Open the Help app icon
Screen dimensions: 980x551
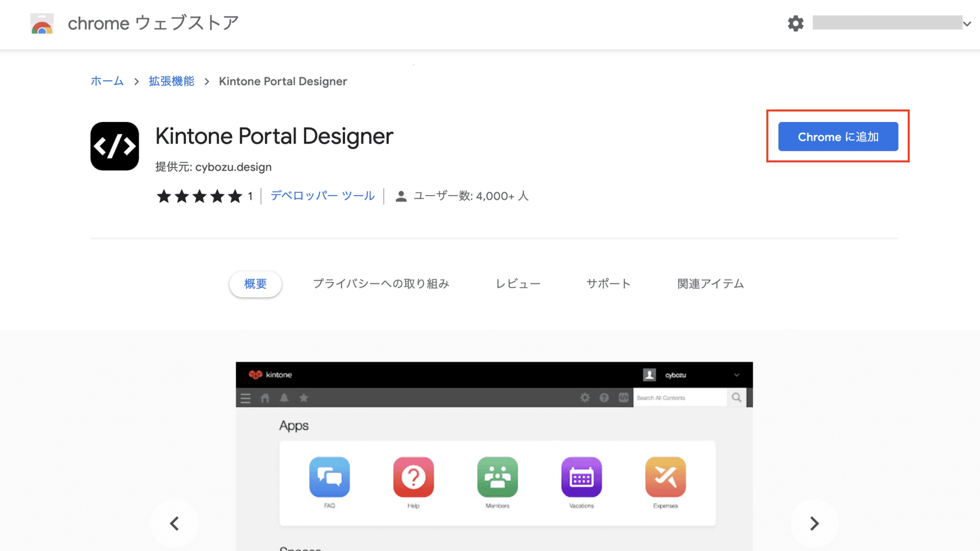coord(413,477)
